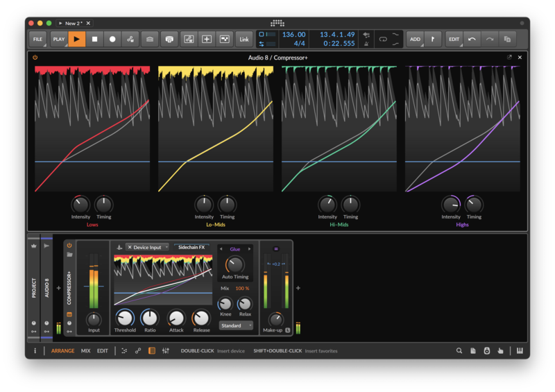Open the Standard mode dropdown

click(235, 325)
